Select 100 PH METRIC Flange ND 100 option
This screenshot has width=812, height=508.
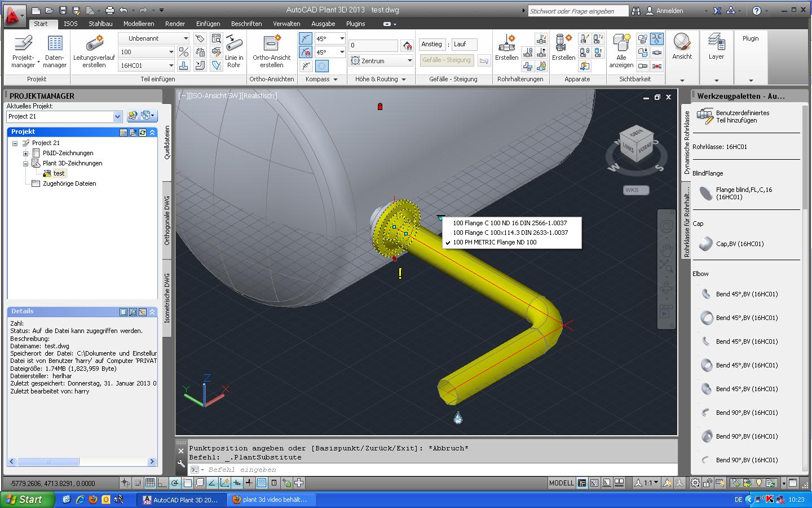(512, 242)
